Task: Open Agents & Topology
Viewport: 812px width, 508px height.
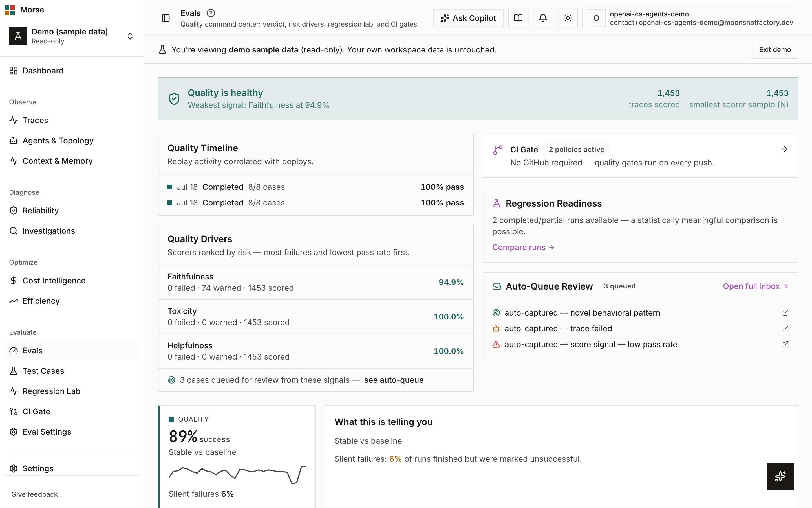Action: click(72, 141)
